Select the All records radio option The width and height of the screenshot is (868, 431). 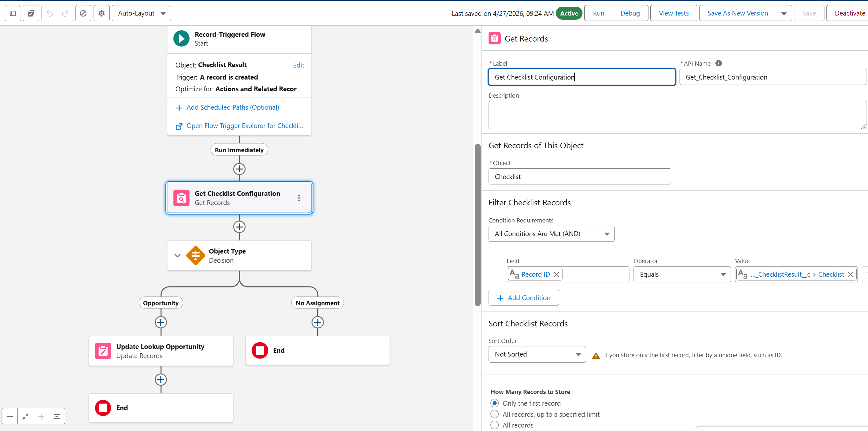494,425
